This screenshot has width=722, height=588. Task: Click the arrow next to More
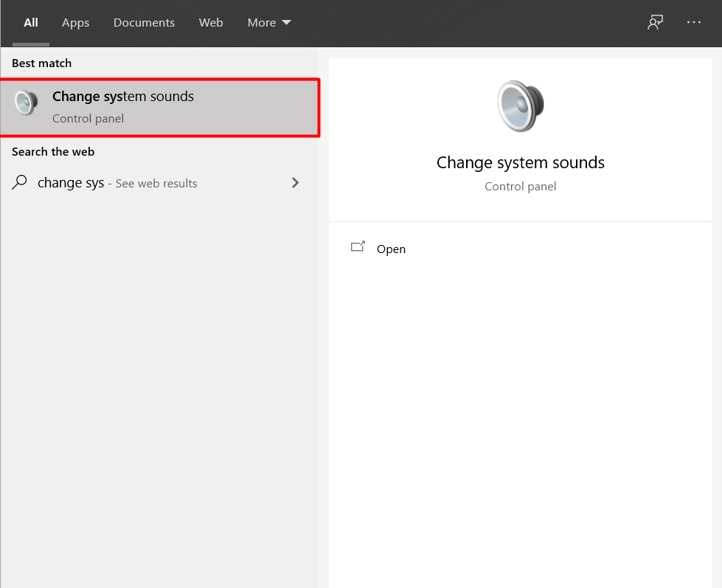(x=287, y=23)
